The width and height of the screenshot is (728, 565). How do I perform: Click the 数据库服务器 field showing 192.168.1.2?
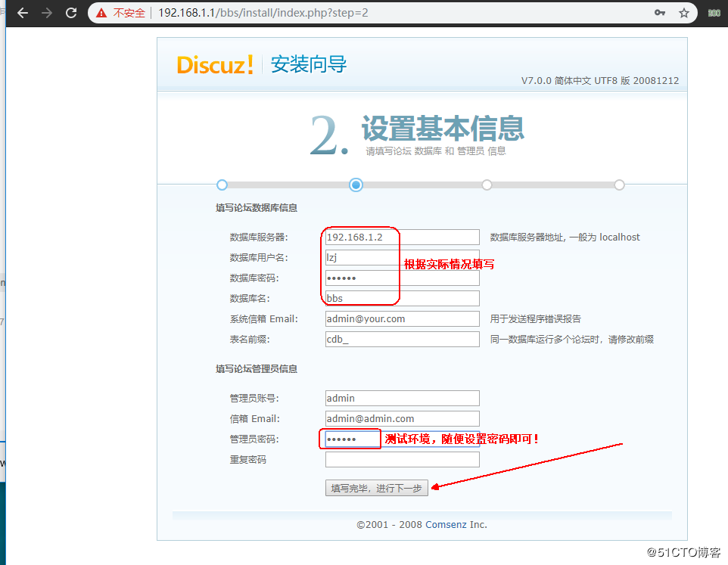pos(402,237)
